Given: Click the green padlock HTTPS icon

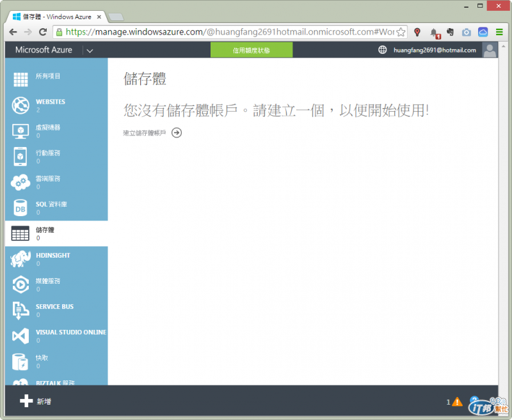Looking at the screenshot, I should (x=59, y=32).
